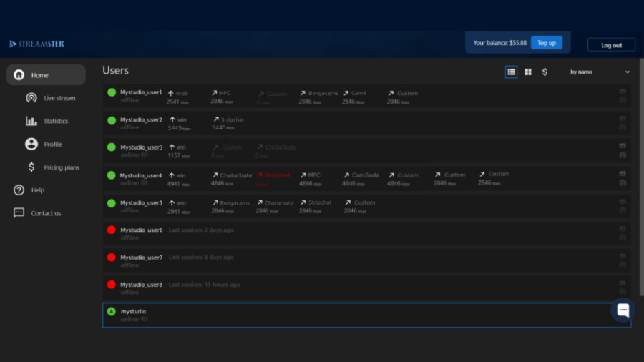Click the mystudio account avatar icon
The width and height of the screenshot is (644, 362).
[x=112, y=311]
